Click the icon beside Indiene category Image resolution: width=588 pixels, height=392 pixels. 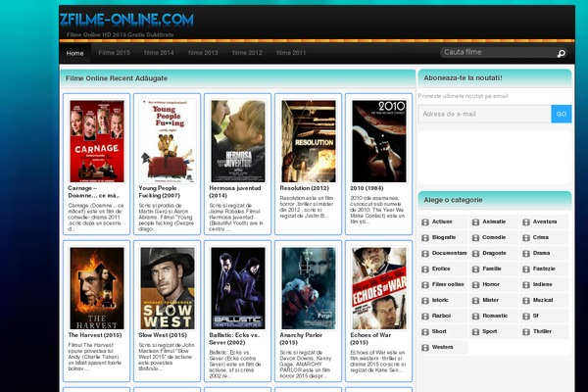coord(526,285)
